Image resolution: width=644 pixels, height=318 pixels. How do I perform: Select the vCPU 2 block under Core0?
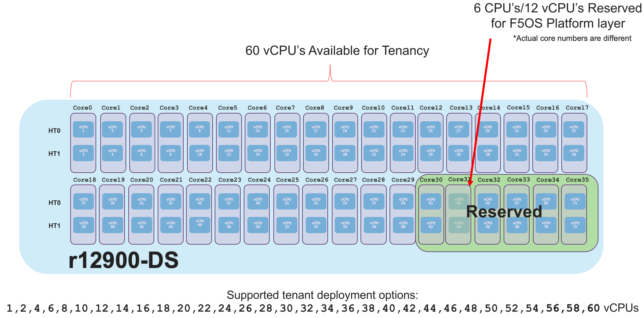click(83, 153)
